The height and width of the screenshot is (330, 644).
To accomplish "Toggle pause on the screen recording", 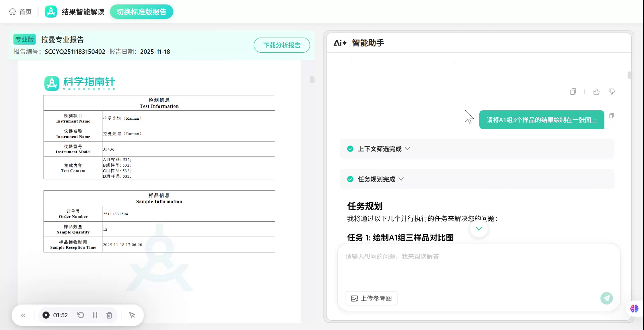I will point(95,315).
